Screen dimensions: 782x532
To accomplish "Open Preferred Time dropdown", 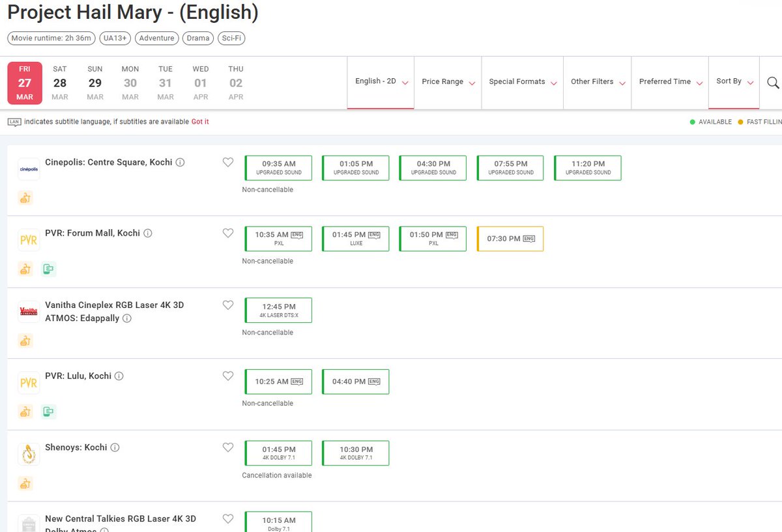I will pos(670,82).
